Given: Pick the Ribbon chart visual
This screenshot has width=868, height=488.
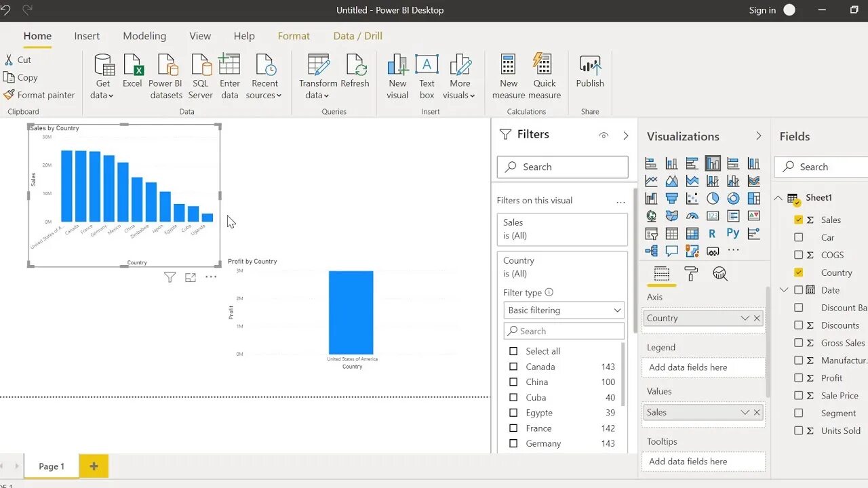Looking at the screenshot, I should pos(753,181).
